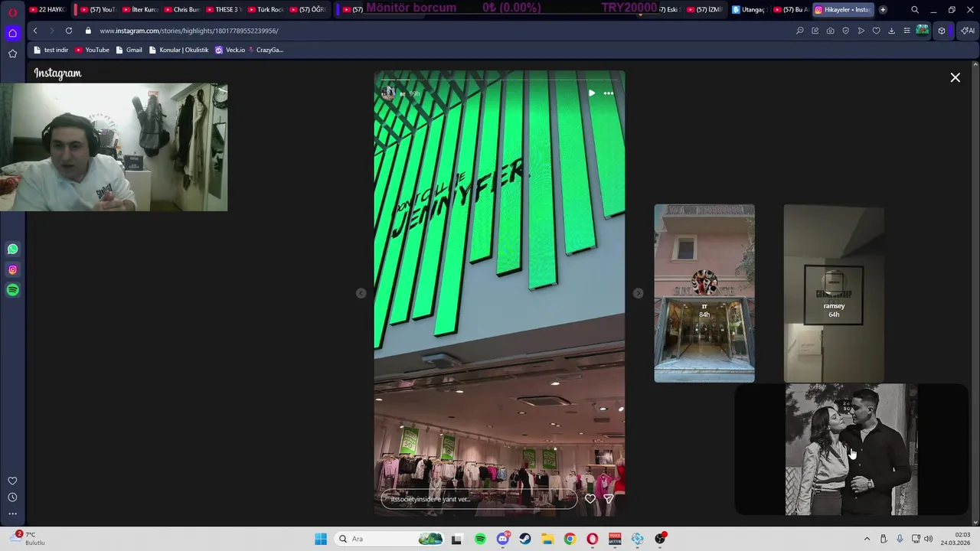Open Chrome from the taskbar
This screenshot has width=980, height=551.
pos(570,539)
